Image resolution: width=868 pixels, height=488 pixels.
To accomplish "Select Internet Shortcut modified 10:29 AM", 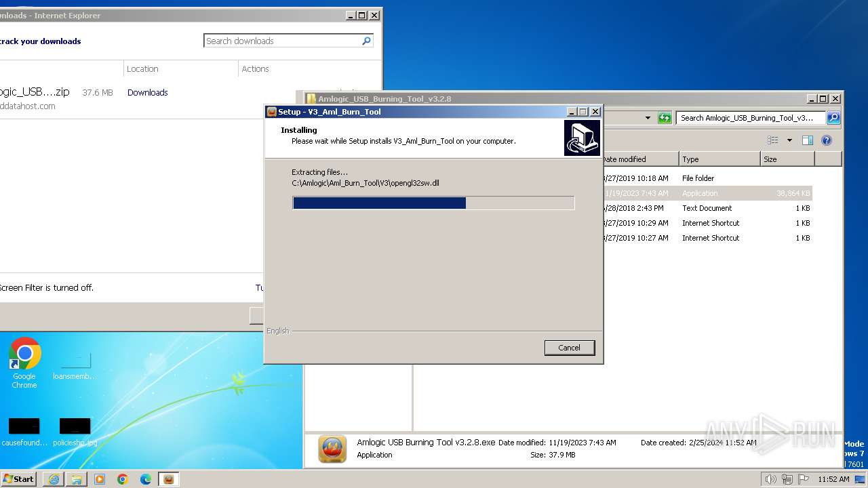I will click(707, 223).
